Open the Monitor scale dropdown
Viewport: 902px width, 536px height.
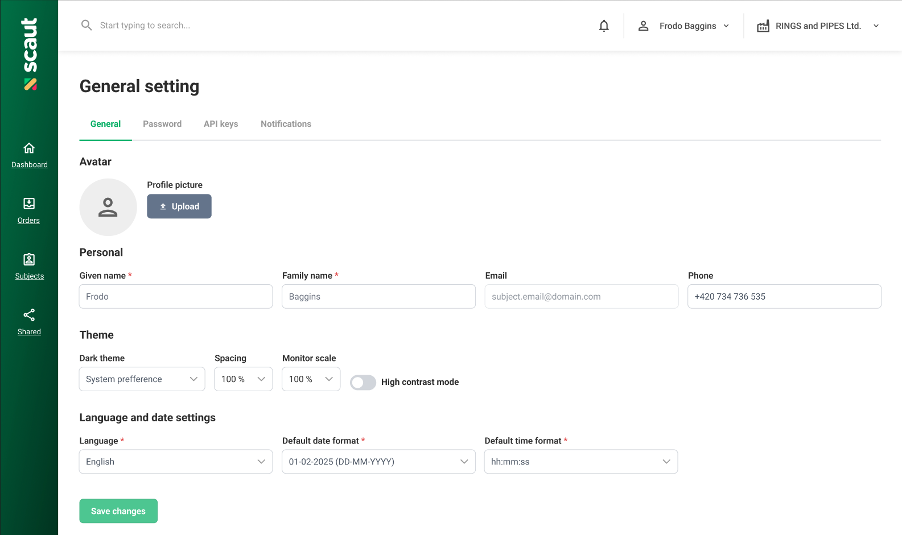(x=311, y=379)
